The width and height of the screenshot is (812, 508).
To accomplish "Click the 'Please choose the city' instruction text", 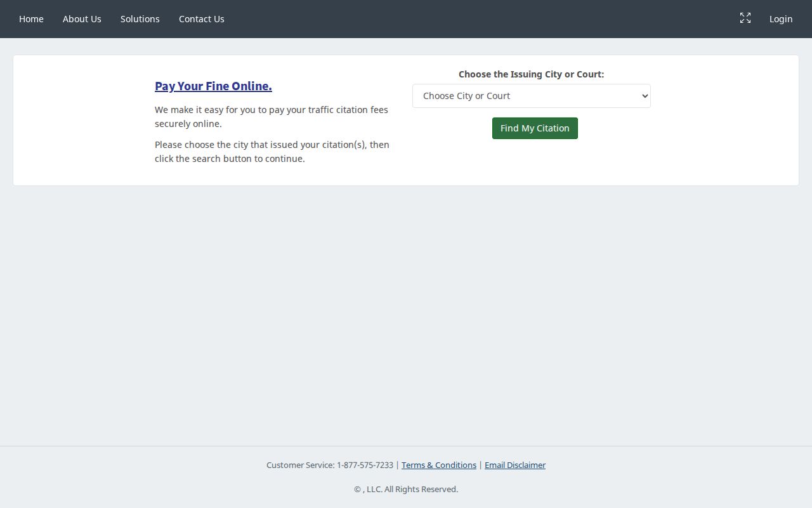I will coord(272,152).
